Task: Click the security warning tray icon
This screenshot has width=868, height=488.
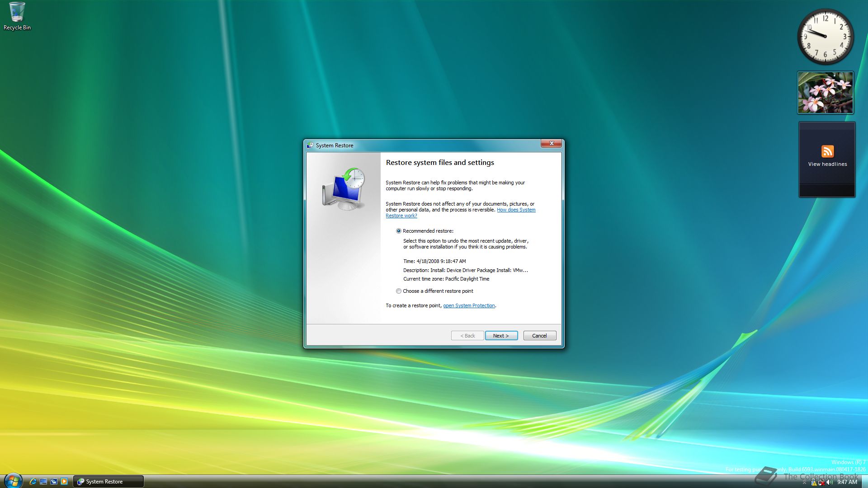Action: coord(814,482)
